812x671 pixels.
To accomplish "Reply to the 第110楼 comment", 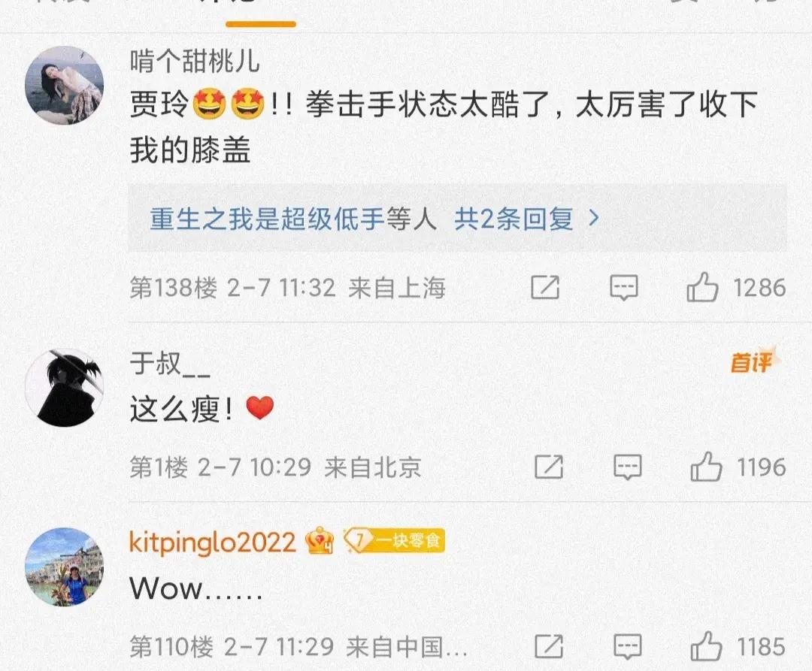I will [x=628, y=647].
